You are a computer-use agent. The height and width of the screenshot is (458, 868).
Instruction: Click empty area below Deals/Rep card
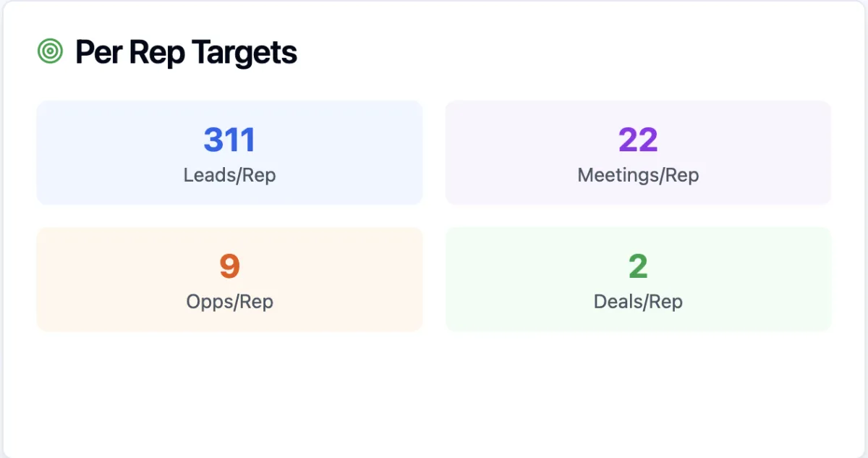(x=638, y=391)
